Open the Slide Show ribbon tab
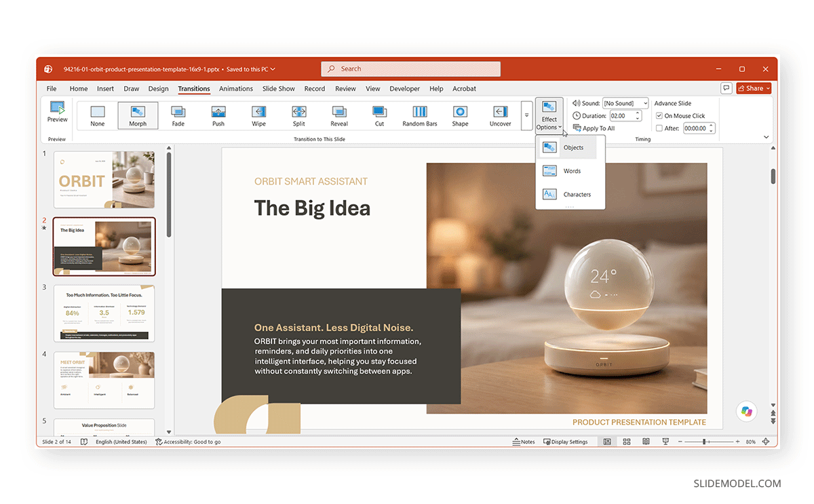814x504 pixels. [279, 89]
